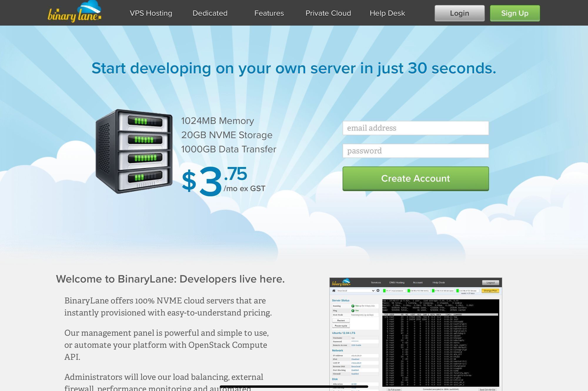Viewport: 588px width, 391px height.
Task: Focus the password field
Action: tap(415, 151)
